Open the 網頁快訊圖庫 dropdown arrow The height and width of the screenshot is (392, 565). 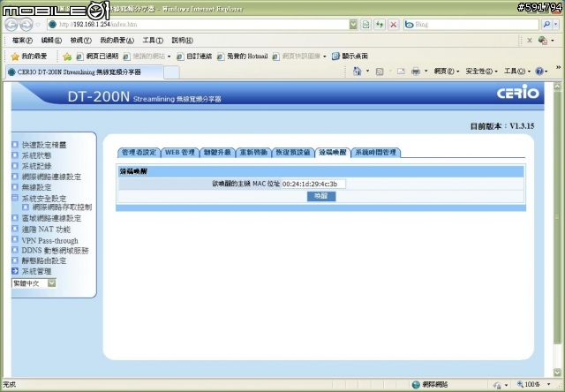click(x=325, y=57)
